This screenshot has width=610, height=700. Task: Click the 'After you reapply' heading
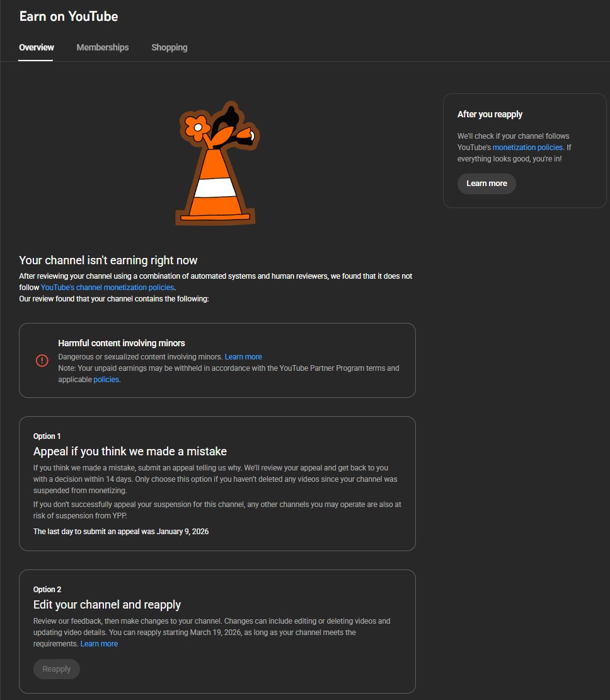click(x=490, y=114)
